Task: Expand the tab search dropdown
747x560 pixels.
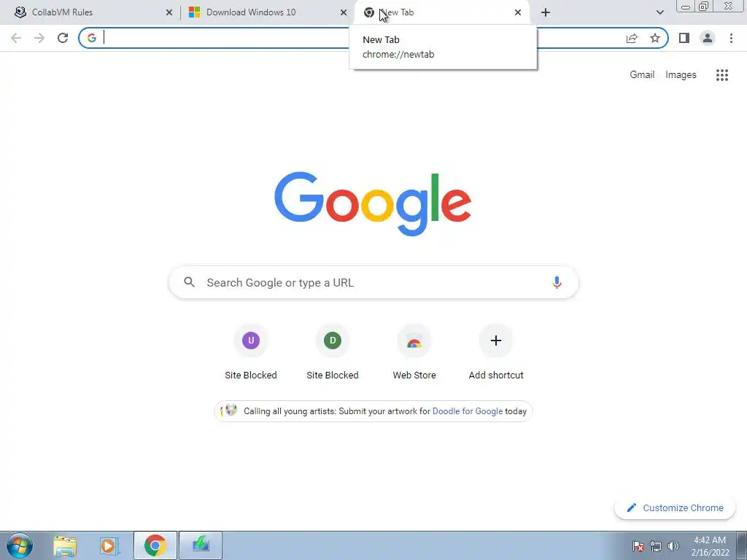Action: tap(659, 12)
